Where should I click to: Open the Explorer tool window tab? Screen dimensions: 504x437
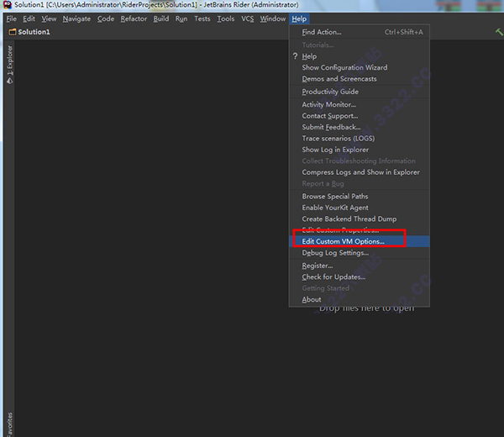tap(10, 65)
